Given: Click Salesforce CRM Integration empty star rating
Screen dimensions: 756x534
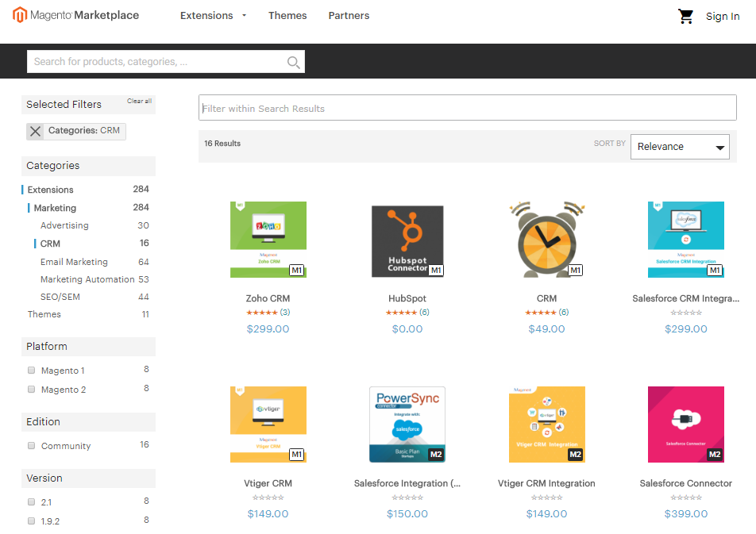Looking at the screenshot, I should 685,313.
